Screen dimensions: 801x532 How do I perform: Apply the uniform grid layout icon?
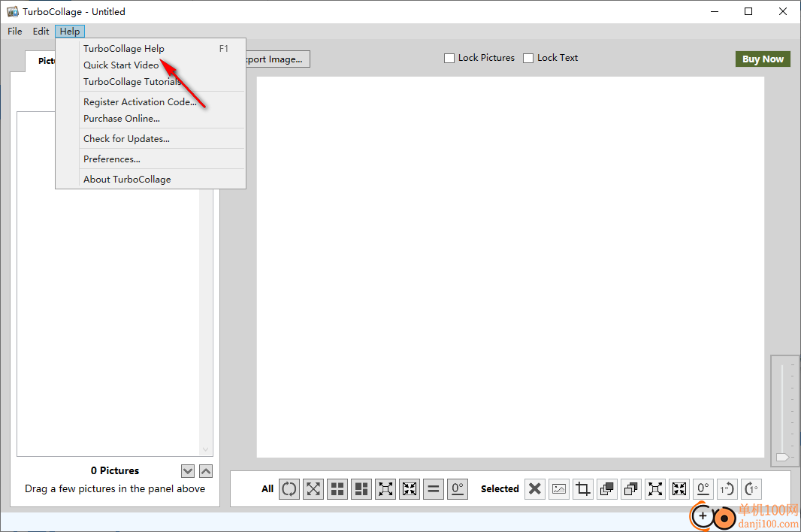click(337, 489)
